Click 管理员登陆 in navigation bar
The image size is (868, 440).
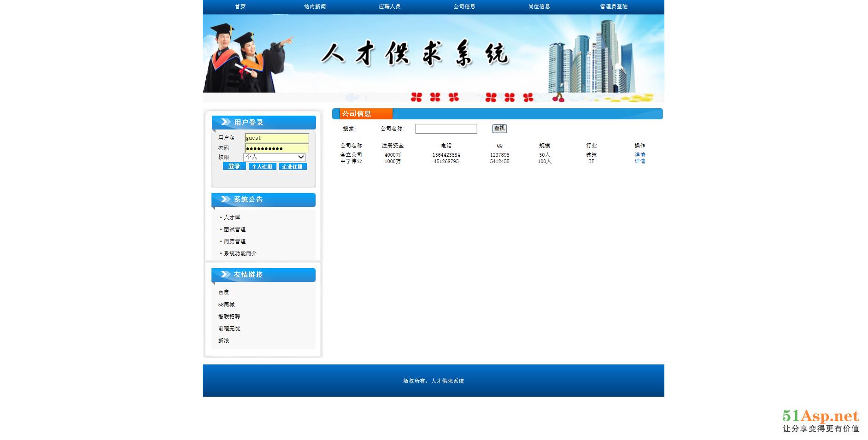(x=614, y=6)
